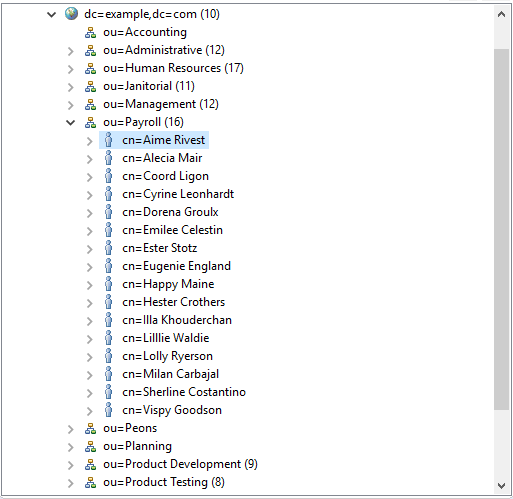Image resolution: width=513 pixels, height=499 pixels.
Task: Click the org unit icon beside ou=Accounting
Action: 90,32
